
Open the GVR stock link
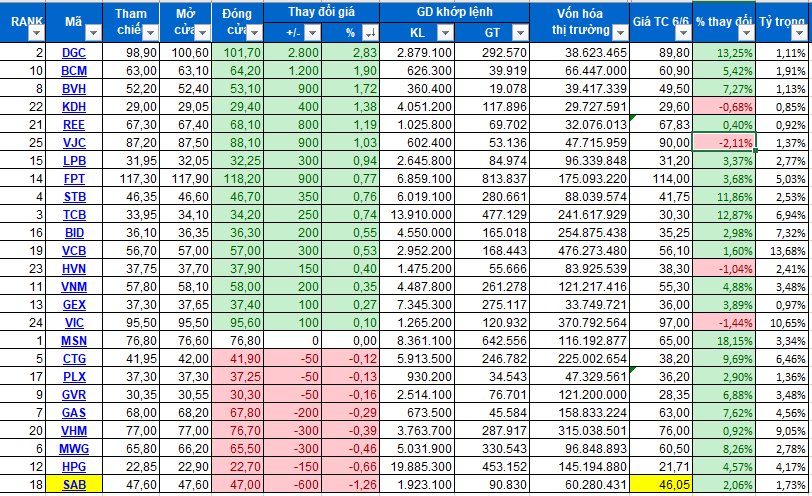(x=74, y=395)
